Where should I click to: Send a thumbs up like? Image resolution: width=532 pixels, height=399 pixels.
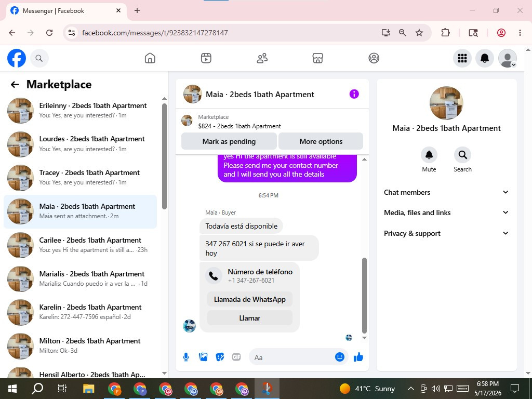click(x=358, y=357)
